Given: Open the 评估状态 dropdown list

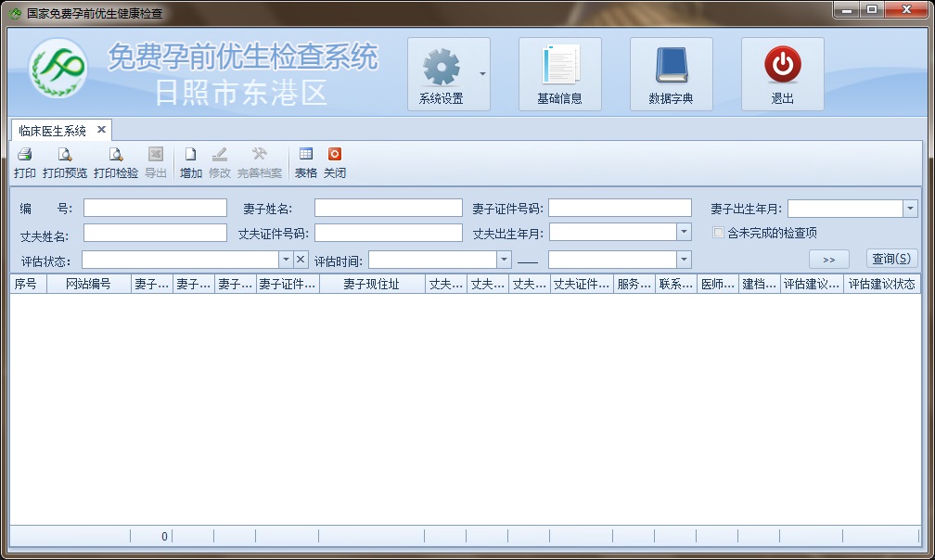Looking at the screenshot, I should coord(286,260).
